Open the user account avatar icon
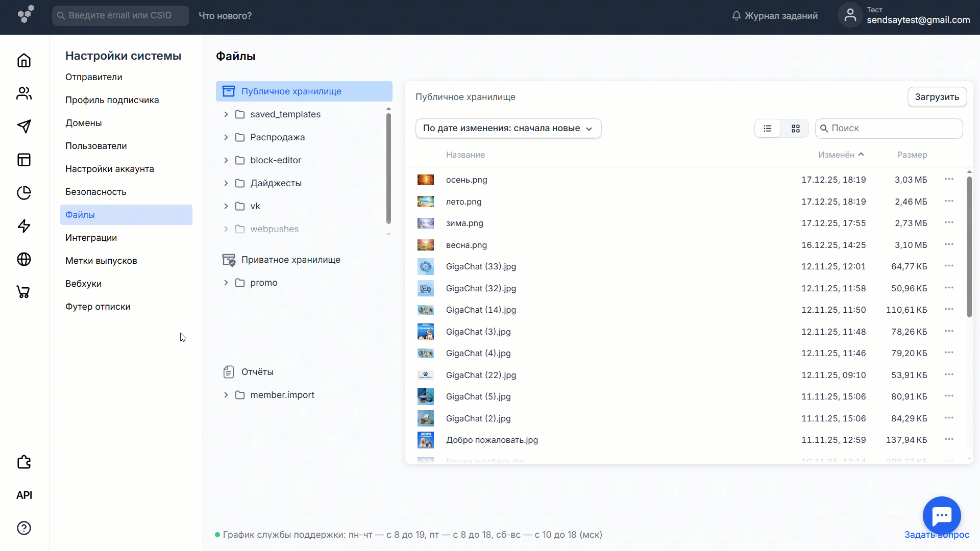The width and height of the screenshot is (980, 551). 850,15
